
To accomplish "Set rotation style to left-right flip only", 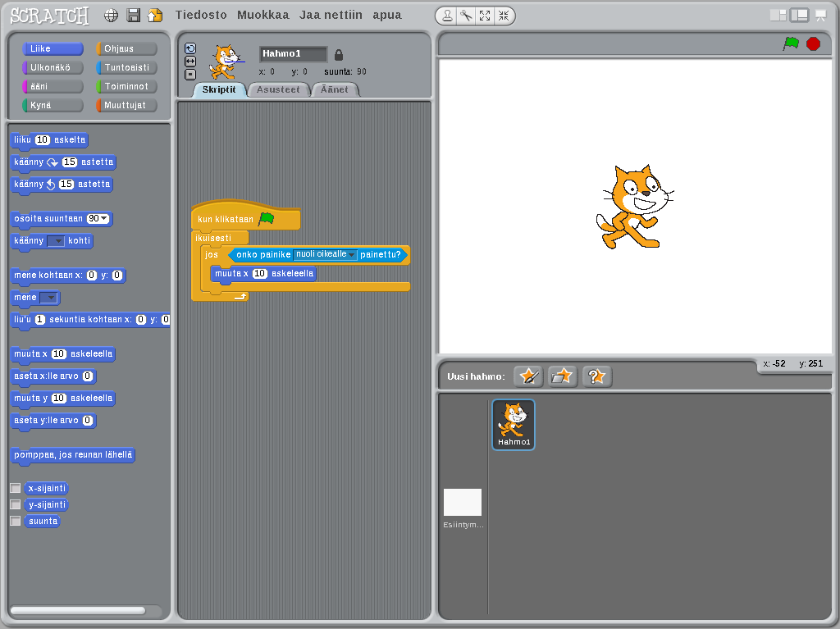I will (190, 62).
